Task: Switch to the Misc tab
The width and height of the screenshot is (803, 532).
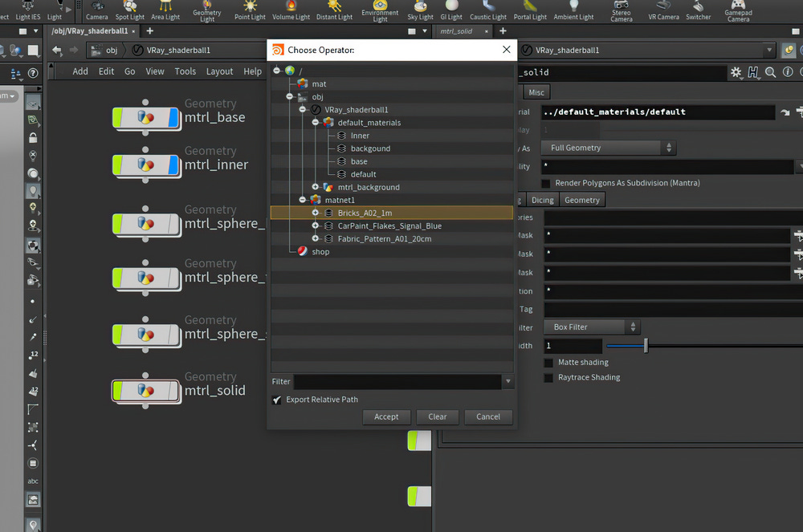Action: pyautogui.click(x=536, y=92)
